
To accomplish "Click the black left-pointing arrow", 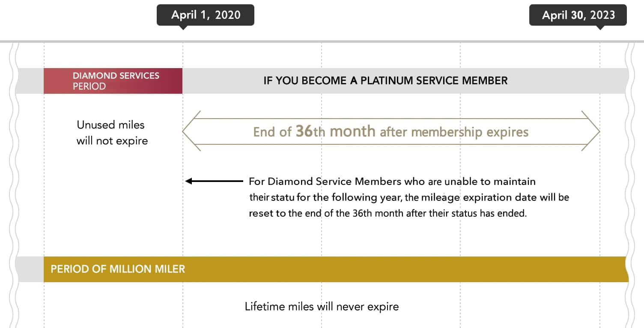I will pos(214,182).
